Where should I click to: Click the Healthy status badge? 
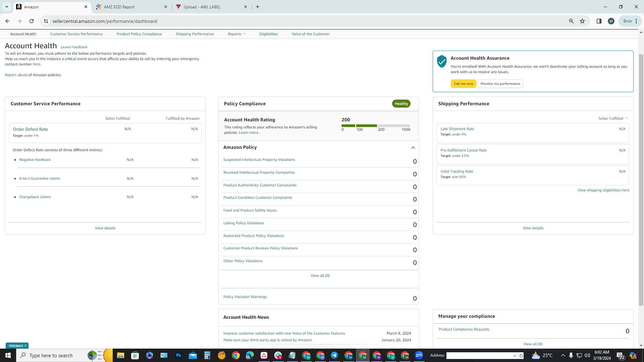tap(401, 104)
